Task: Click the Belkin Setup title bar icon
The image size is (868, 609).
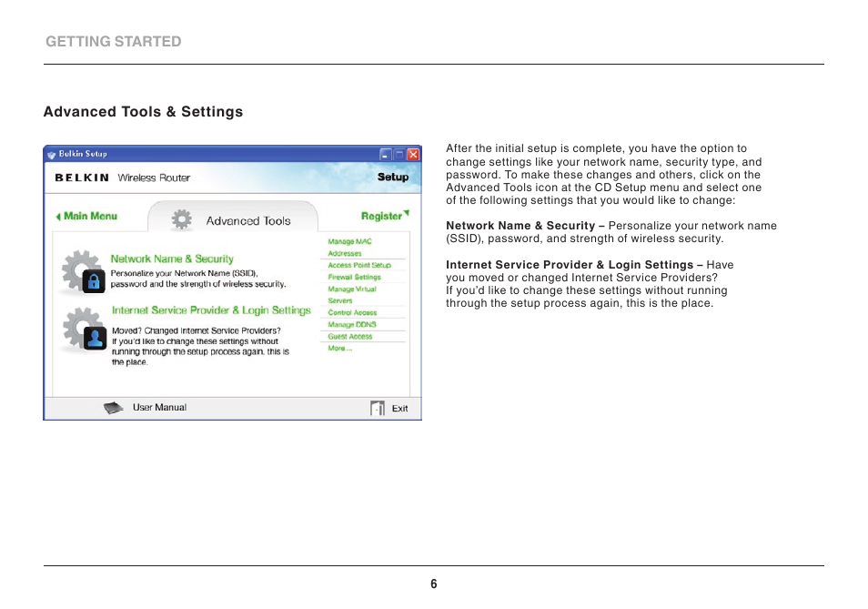Action: pyautogui.click(x=51, y=155)
